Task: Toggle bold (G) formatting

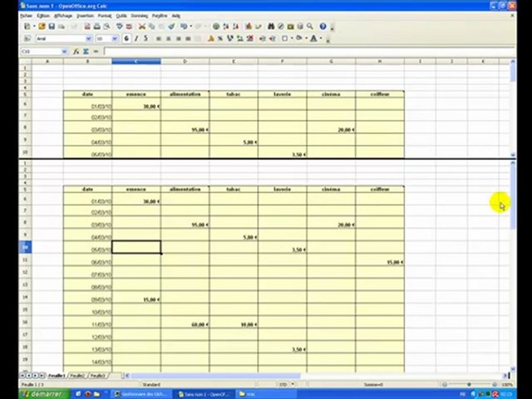Action: (x=126, y=39)
